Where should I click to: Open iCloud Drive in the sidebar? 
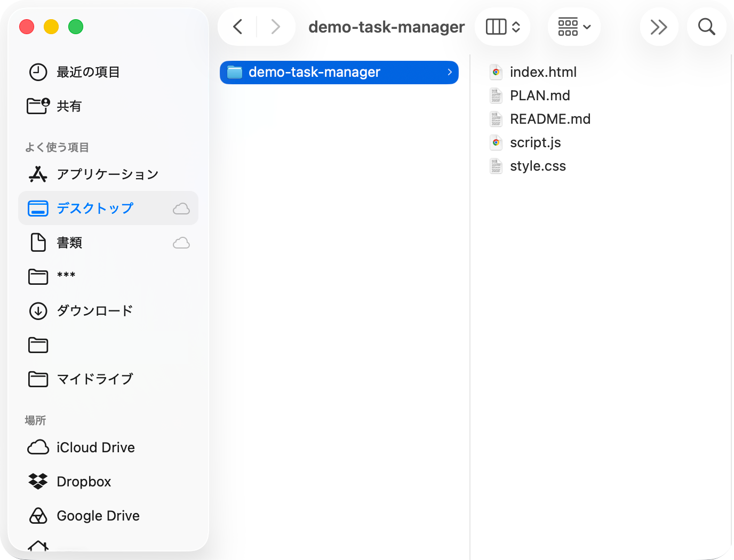[x=108, y=447]
